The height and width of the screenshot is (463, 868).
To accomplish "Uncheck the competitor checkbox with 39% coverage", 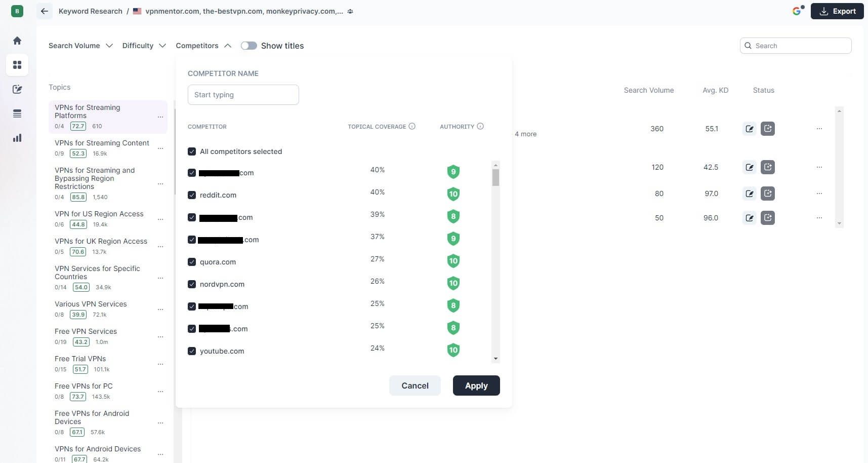I will [x=192, y=217].
